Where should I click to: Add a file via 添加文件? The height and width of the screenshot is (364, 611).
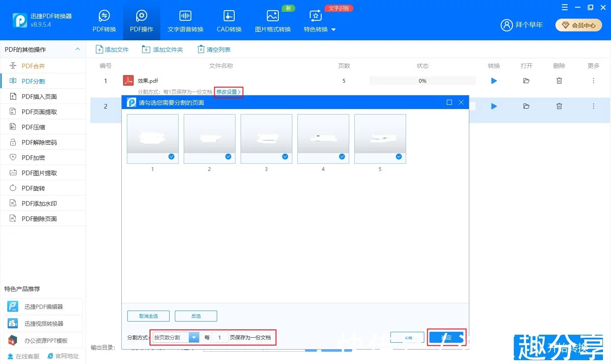tap(112, 50)
